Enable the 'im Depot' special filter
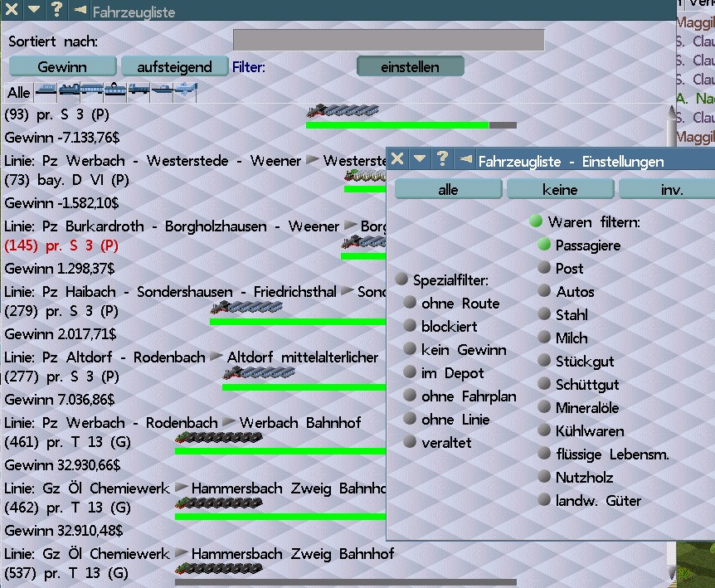Screen dimensions: 715x588 coord(410,373)
